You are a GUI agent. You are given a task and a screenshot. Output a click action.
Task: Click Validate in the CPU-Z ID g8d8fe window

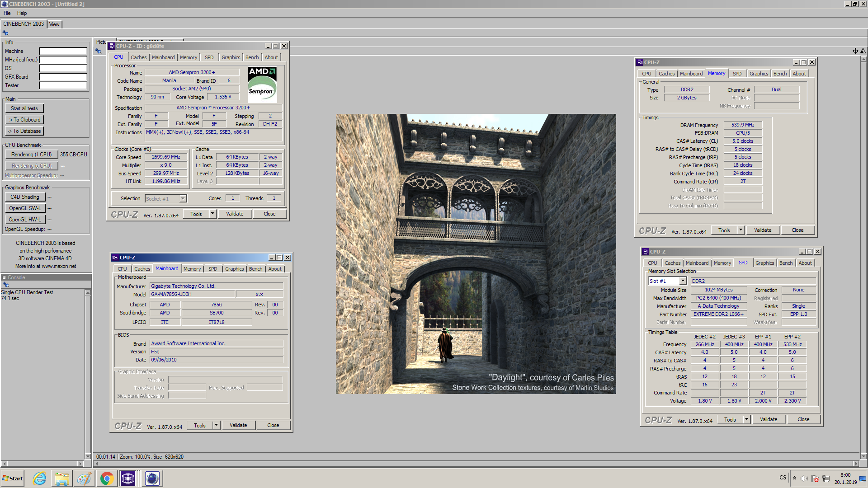click(x=235, y=214)
